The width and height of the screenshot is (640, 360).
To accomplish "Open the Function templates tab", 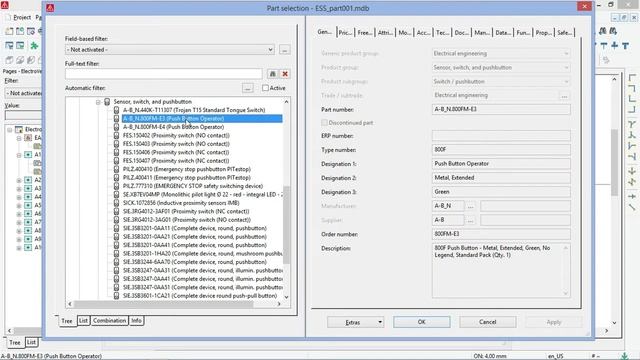I will [x=523, y=33].
